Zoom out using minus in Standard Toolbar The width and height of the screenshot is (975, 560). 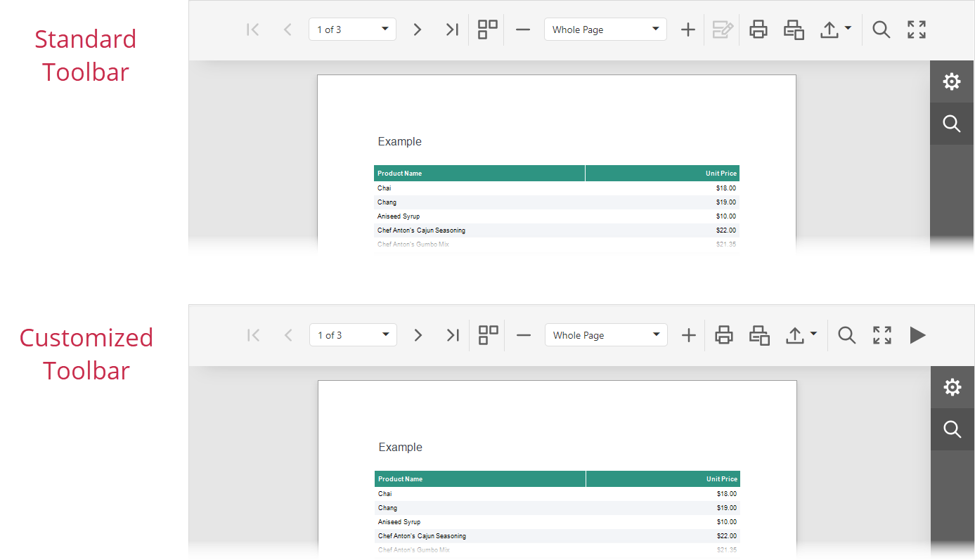click(523, 30)
